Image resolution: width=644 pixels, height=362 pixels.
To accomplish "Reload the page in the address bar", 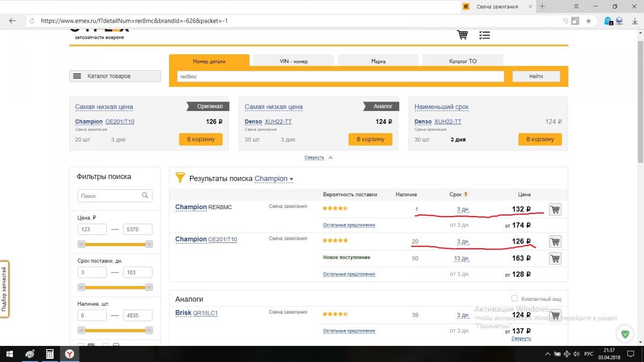I will [32, 21].
